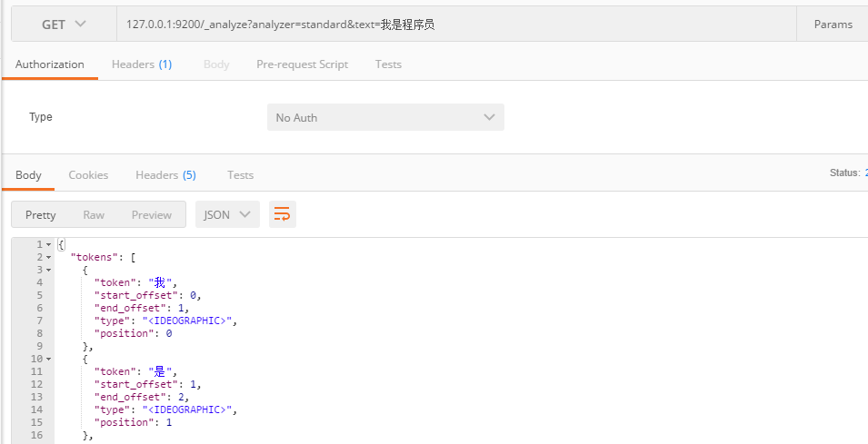Screen dimensions: 868x444
Task: Click the request URL input field
Action: pyautogui.click(x=456, y=25)
